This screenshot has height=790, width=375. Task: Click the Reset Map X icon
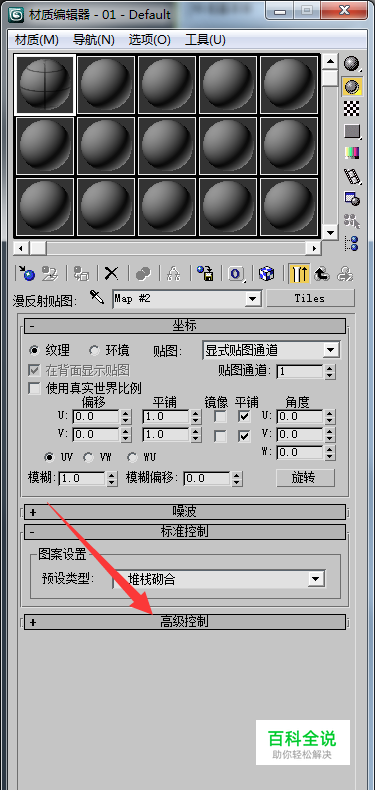tap(111, 274)
